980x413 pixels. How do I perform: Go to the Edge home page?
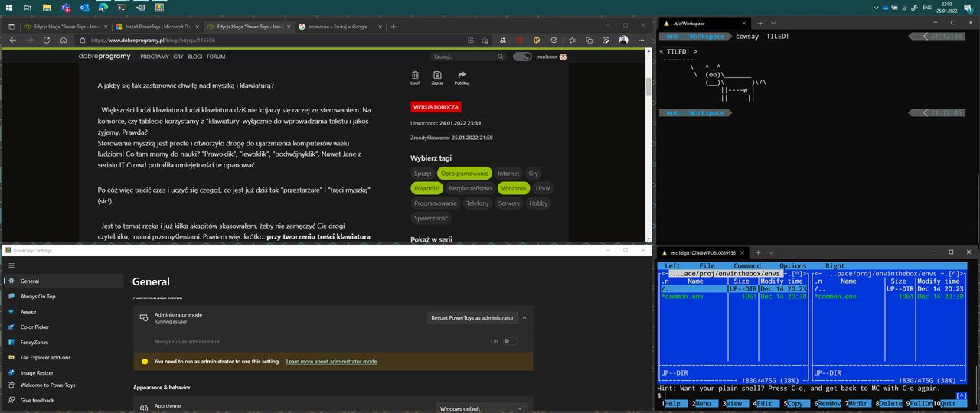point(64,40)
